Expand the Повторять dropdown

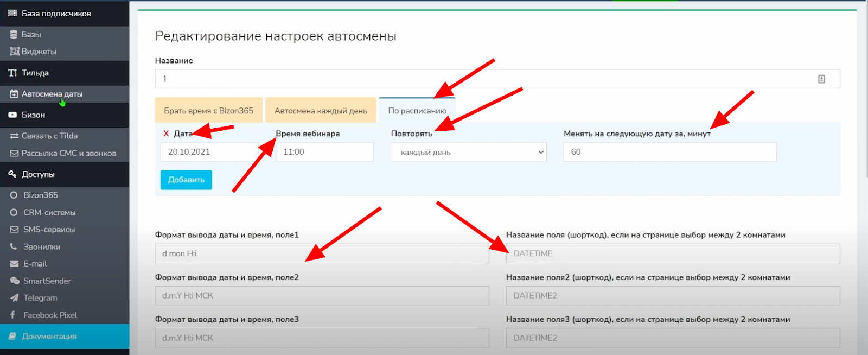click(x=468, y=152)
